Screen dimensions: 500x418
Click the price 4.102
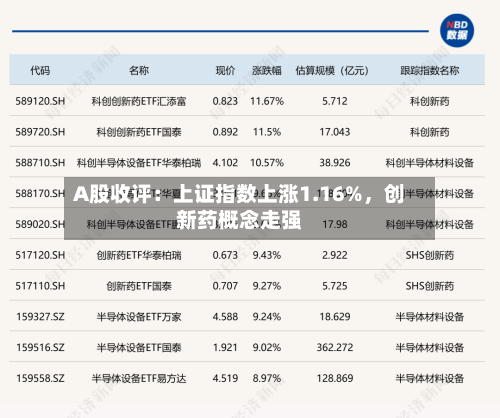pos(225,163)
